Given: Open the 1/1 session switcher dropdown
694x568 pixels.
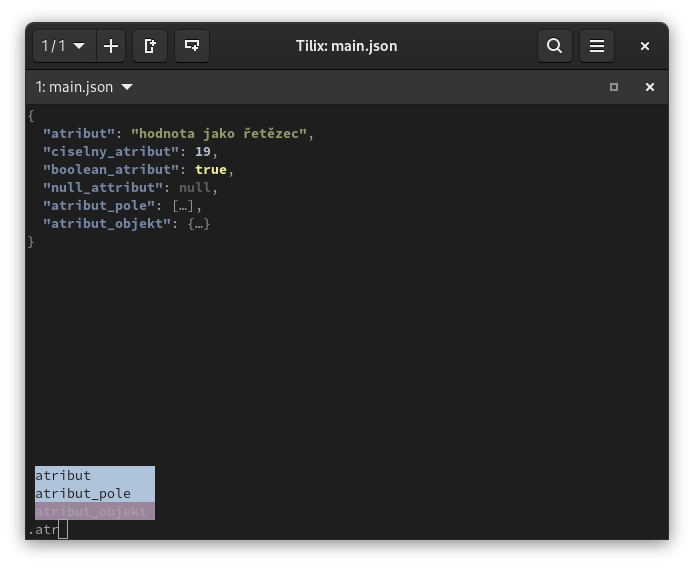Looking at the screenshot, I should pyautogui.click(x=64, y=46).
